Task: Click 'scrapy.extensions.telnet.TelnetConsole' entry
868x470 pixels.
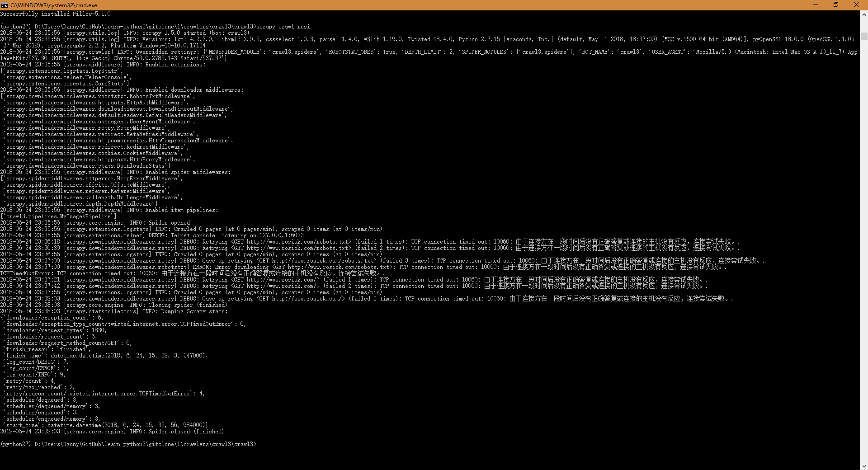Action: click(x=67, y=77)
